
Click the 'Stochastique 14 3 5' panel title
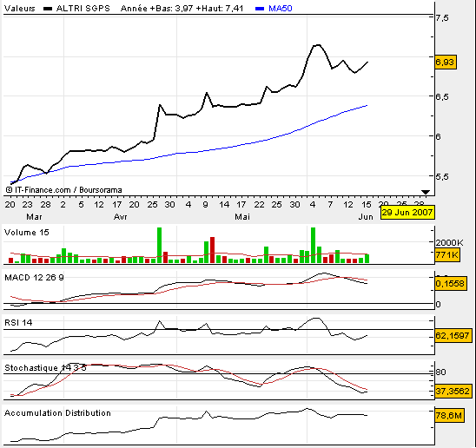tap(45, 368)
